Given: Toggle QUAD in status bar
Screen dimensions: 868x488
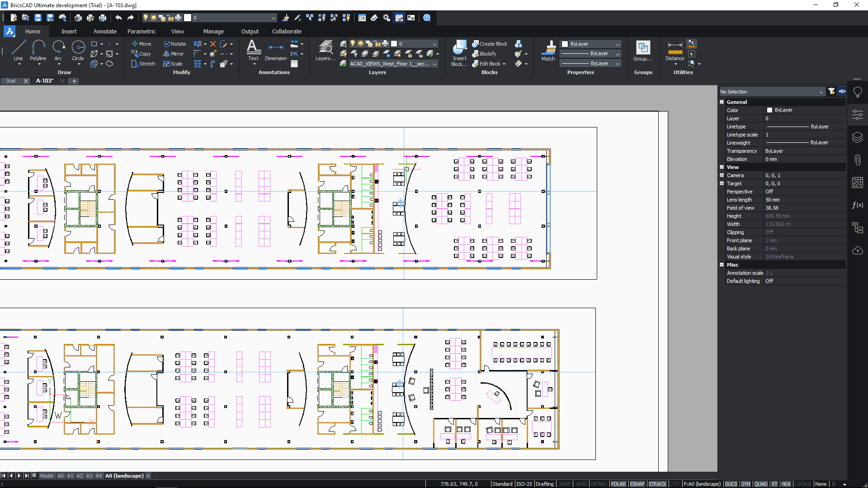Looking at the screenshot, I should pos(761,484).
